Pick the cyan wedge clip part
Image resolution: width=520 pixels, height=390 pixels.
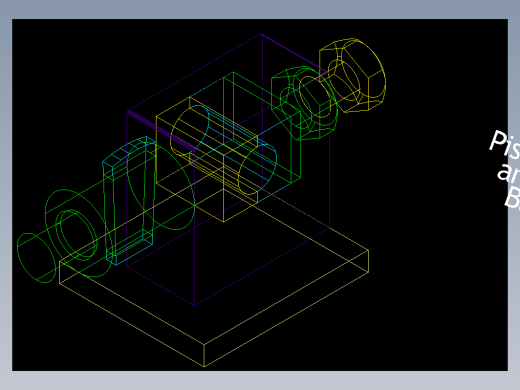click(x=129, y=201)
